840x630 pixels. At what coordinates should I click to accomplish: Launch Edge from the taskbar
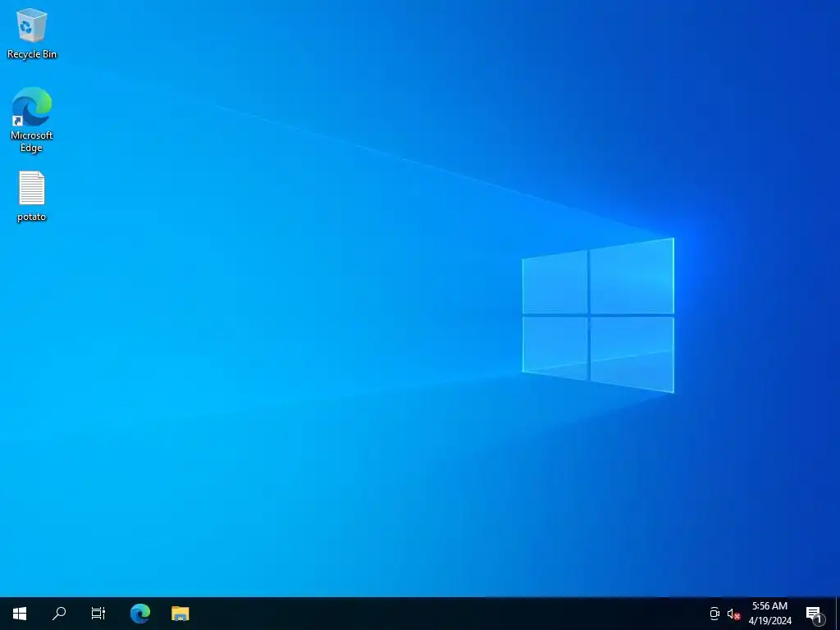tap(140, 614)
